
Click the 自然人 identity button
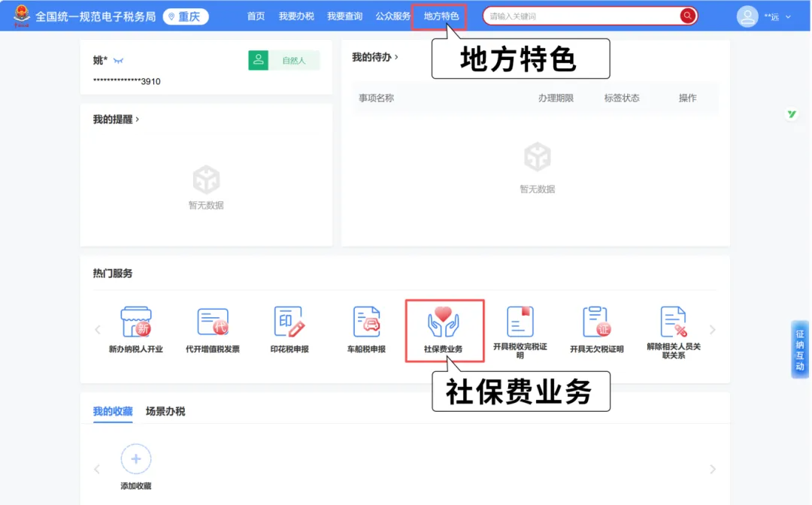click(x=284, y=61)
